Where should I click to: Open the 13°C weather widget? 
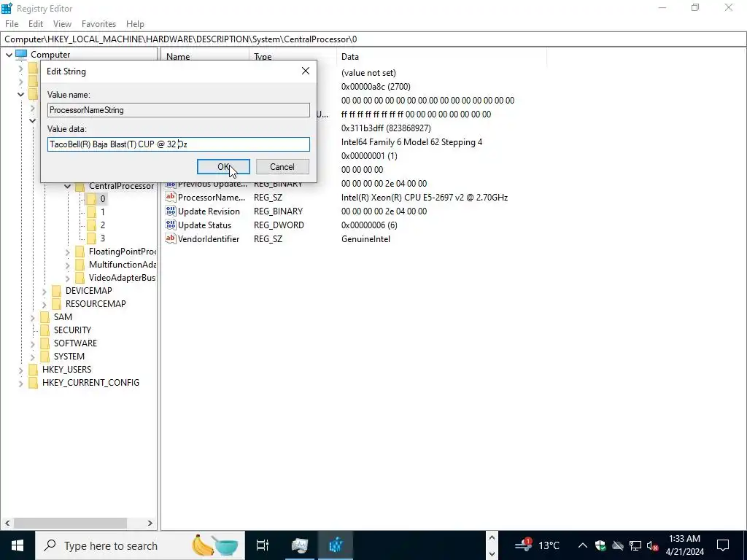[538, 545]
